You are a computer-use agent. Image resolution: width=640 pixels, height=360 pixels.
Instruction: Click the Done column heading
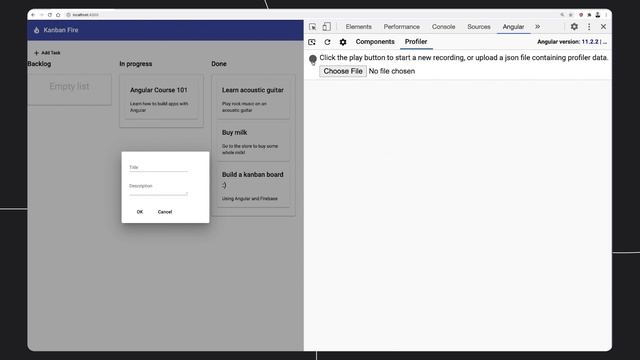click(219, 64)
